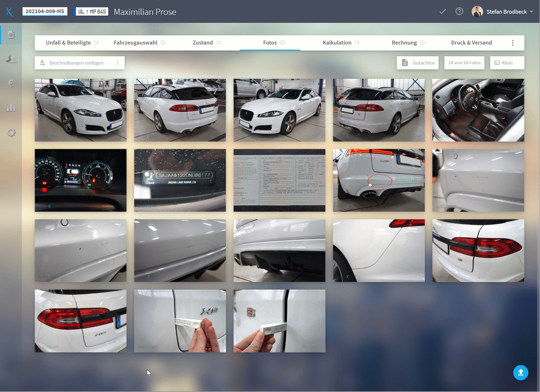
Task: Open the statistics bar chart sidebar icon
Action: [x=11, y=108]
